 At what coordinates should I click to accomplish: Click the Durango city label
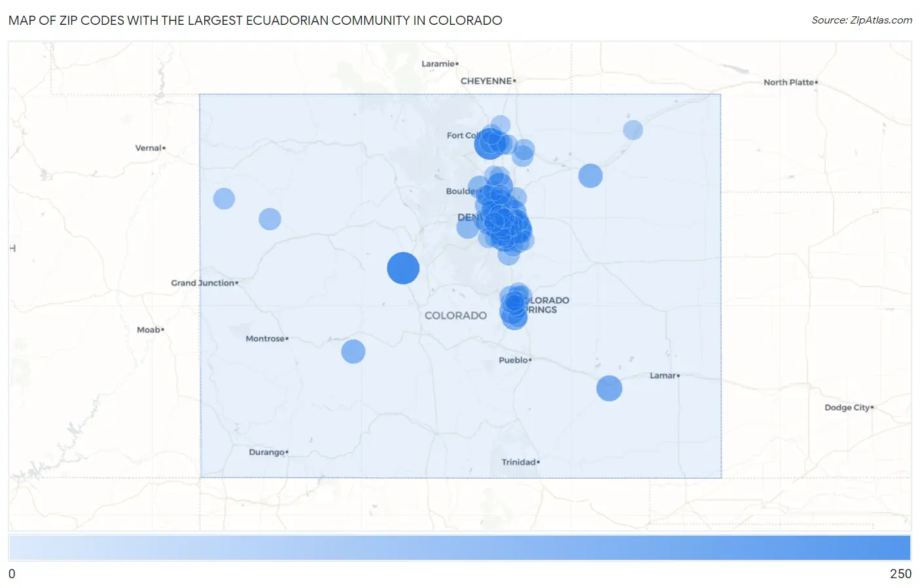click(x=268, y=453)
